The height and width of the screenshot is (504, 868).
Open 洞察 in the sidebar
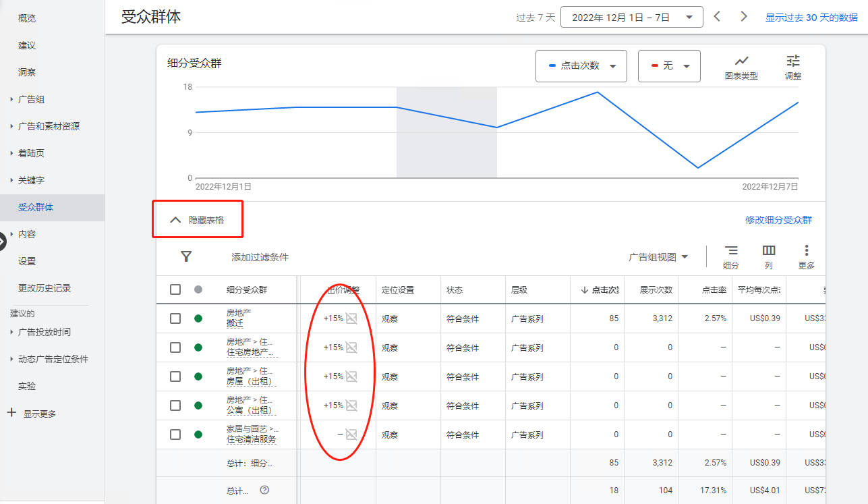27,72
